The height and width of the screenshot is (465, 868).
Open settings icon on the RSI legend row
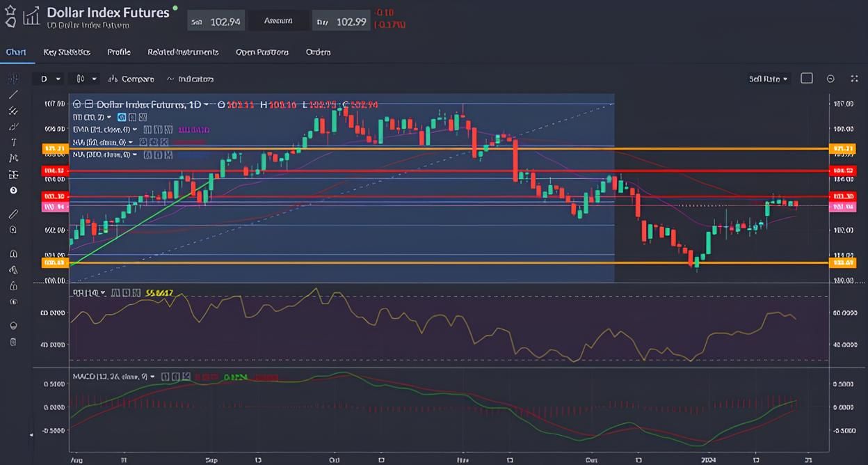pyautogui.click(x=127, y=293)
